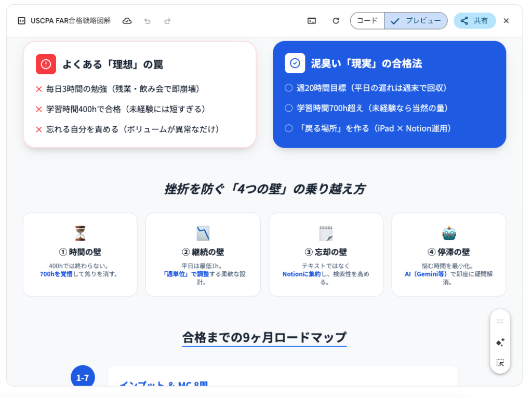This screenshot has width=532, height=397.
Task: Activate the select-element tool in floating toolbar
Action: [500, 363]
